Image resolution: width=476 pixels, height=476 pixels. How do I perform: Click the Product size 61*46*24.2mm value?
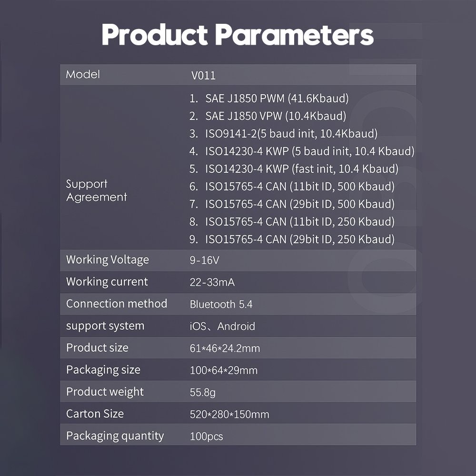[225, 348]
